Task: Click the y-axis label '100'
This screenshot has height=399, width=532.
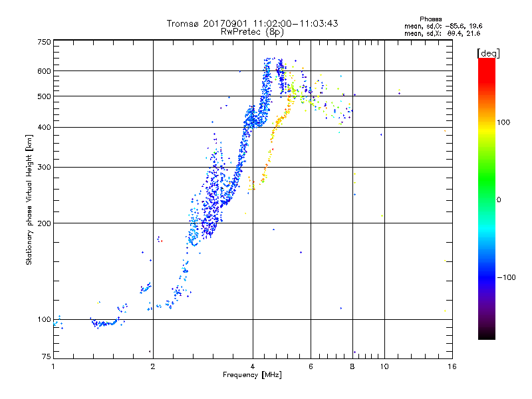Action: click(44, 320)
